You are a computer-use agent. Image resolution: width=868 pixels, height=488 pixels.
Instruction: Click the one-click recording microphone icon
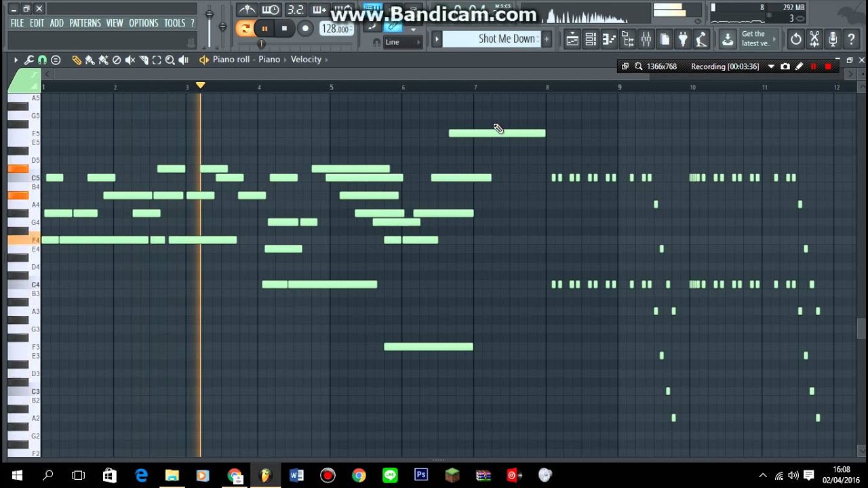click(x=833, y=39)
